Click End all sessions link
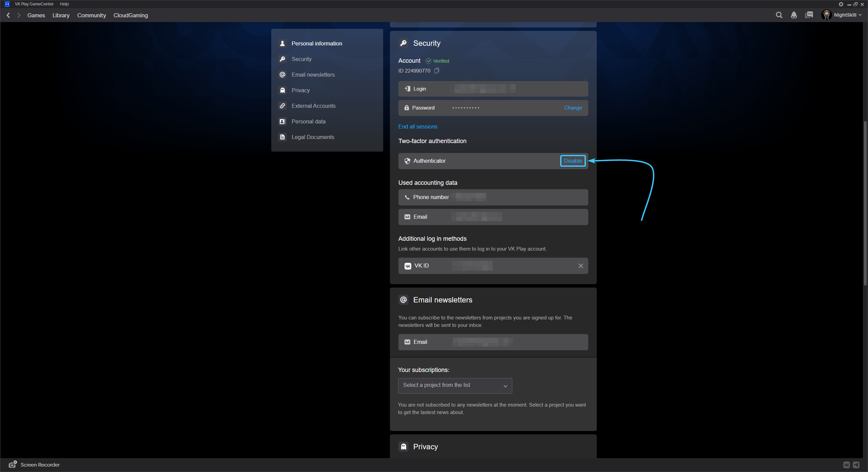Screen dimensions: 868x472 click(417, 126)
